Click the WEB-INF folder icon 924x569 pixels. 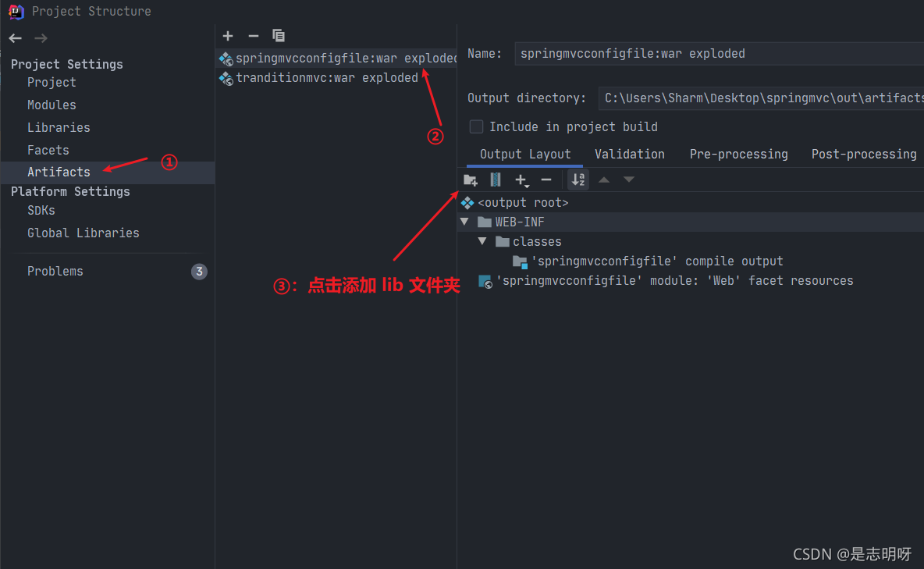pos(485,222)
